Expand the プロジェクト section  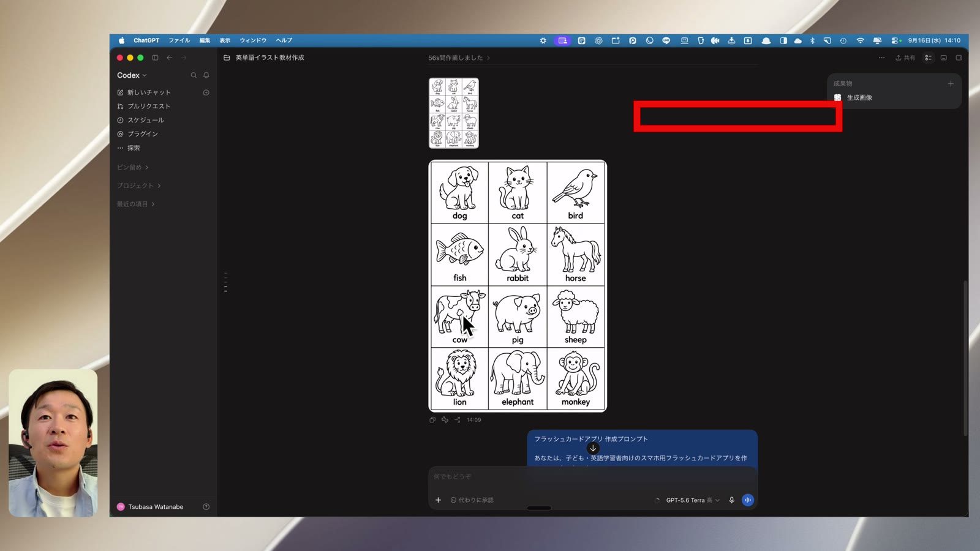pyautogui.click(x=138, y=186)
